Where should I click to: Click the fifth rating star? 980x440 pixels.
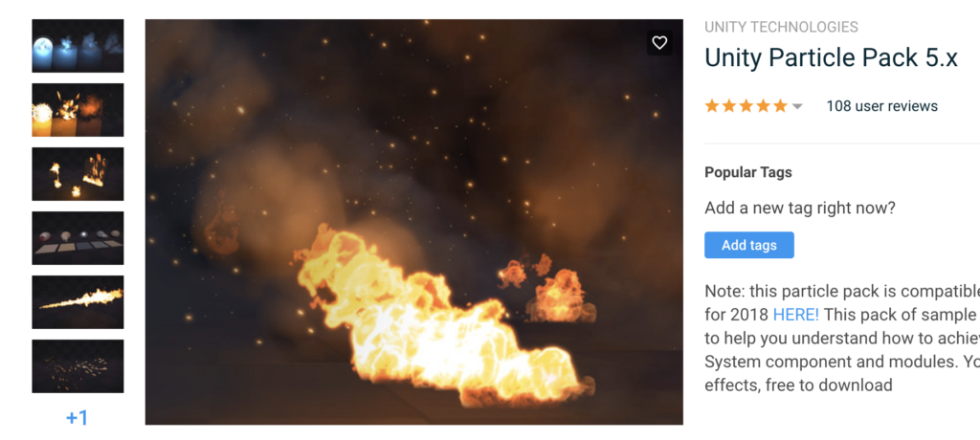point(780,106)
